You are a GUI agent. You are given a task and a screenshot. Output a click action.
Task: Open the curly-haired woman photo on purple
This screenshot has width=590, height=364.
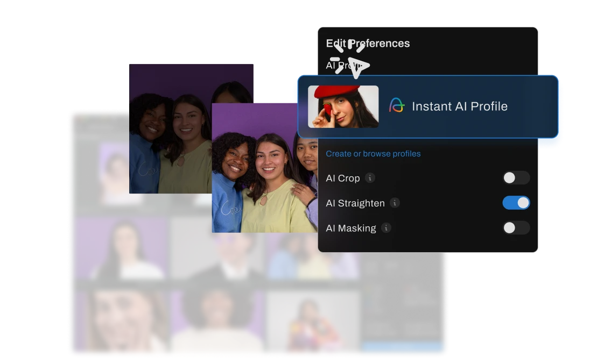coord(218,323)
